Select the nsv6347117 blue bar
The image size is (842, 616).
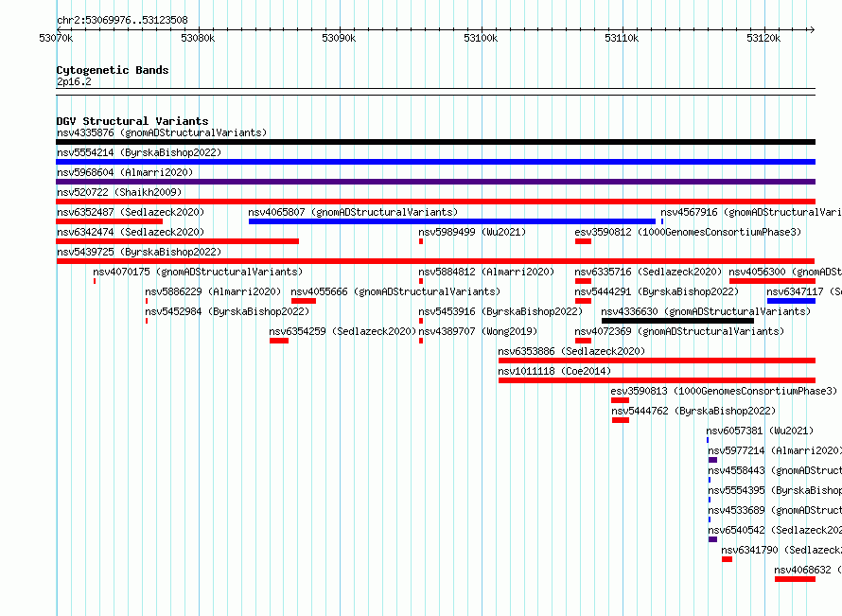coord(791,301)
